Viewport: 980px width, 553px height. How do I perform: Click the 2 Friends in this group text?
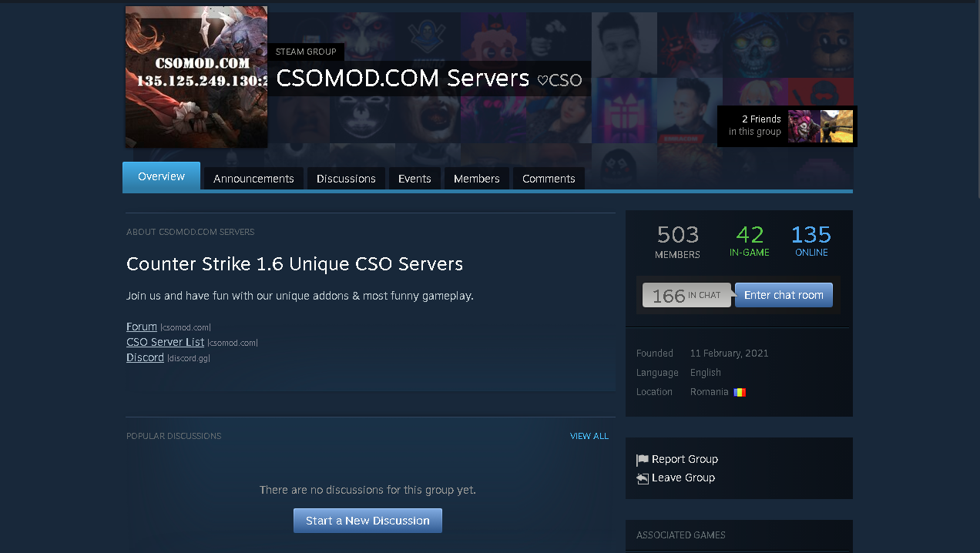755,126
